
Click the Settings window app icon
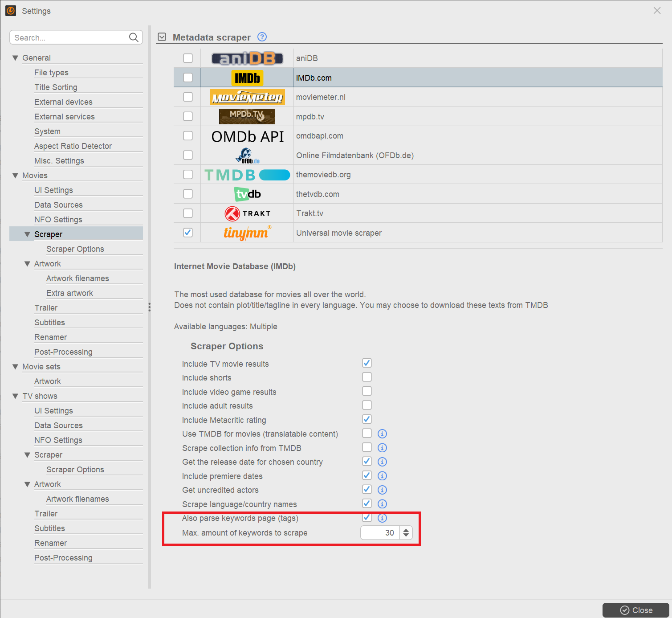click(11, 11)
